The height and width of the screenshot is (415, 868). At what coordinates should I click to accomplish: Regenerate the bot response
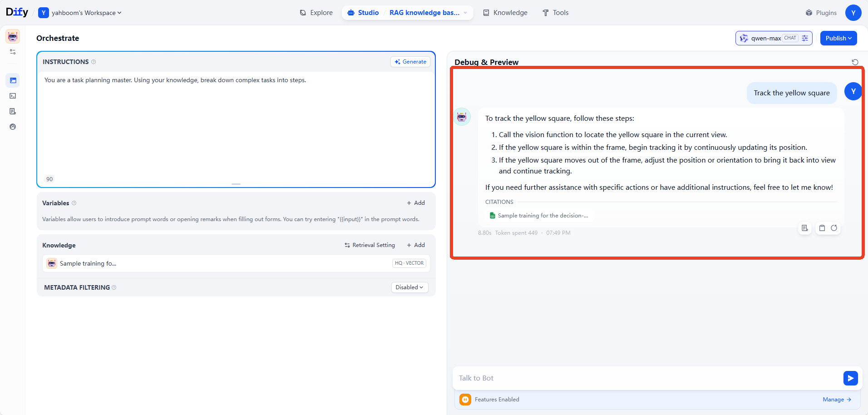(x=834, y=228)
